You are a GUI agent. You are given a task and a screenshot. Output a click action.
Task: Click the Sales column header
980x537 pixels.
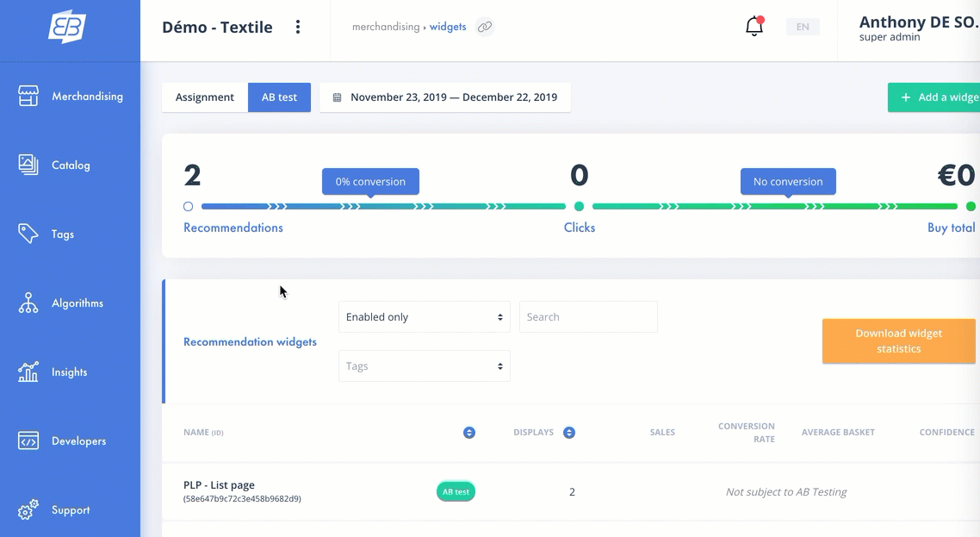click(x=662, y=433)
